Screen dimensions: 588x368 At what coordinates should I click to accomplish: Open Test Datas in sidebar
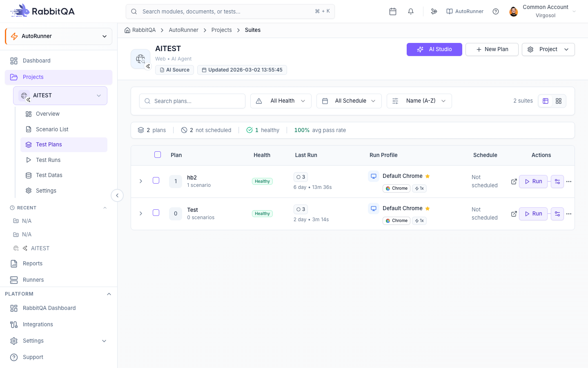pos(64,175)
